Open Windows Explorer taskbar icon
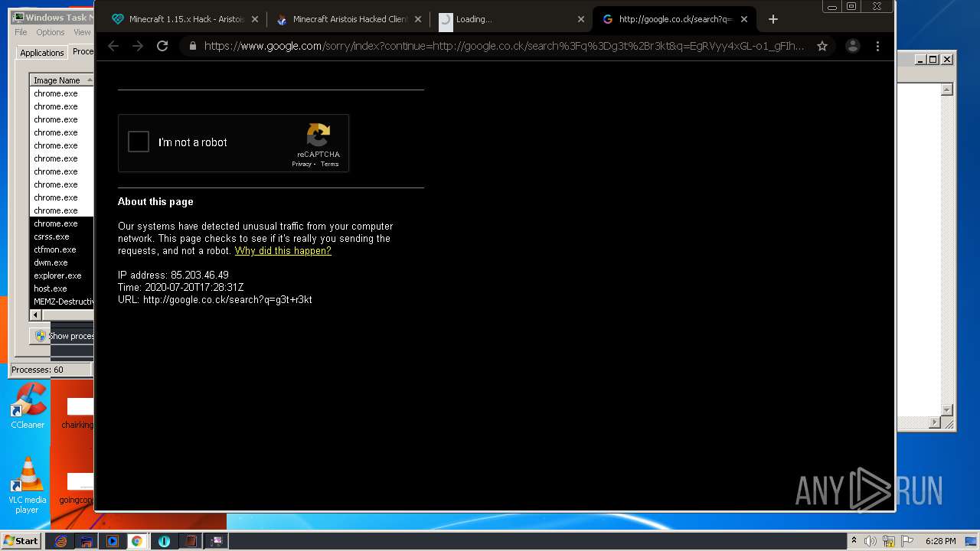980x551 pixels. (87, 541)
